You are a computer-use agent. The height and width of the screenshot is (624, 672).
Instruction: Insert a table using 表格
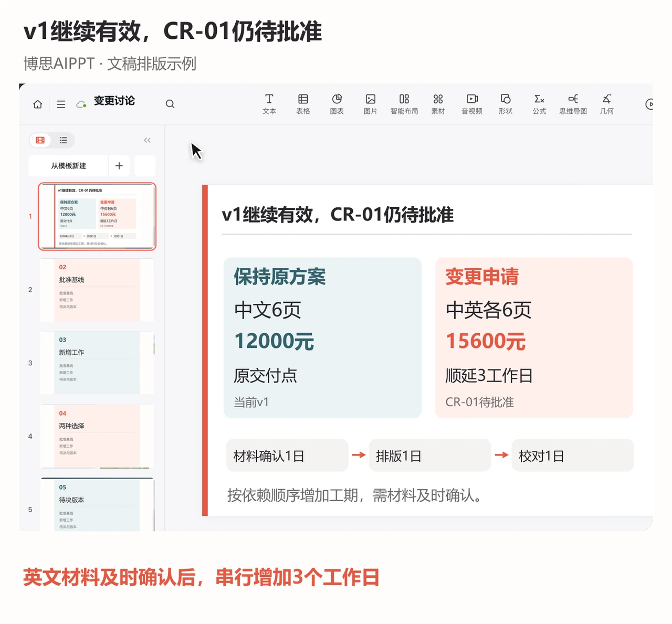pos(303,104)
